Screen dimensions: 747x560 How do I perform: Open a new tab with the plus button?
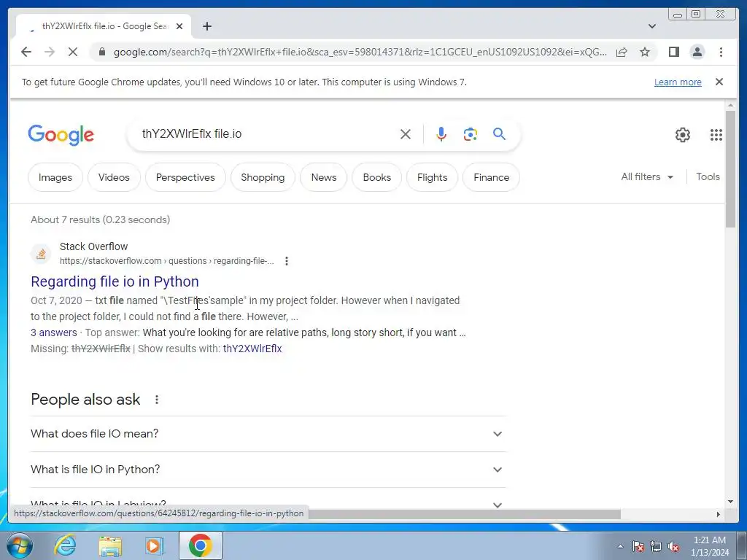206,26
